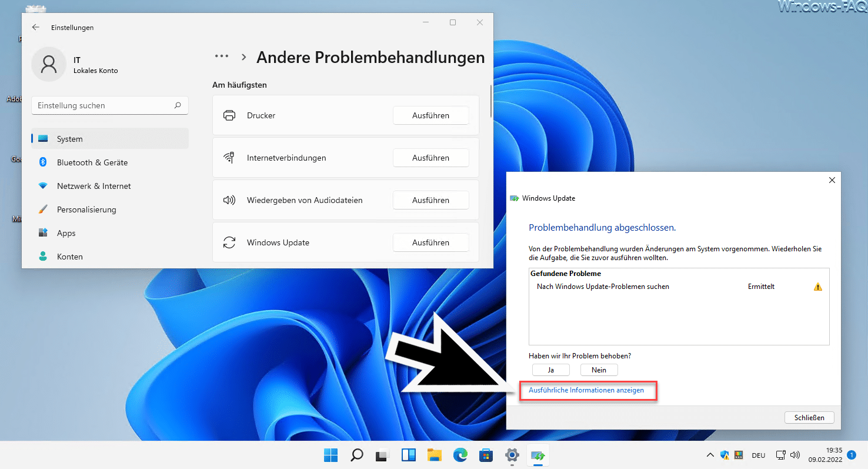Click the System monitor icon in sidebar
868x469 pixels.
tap(43, 139)
